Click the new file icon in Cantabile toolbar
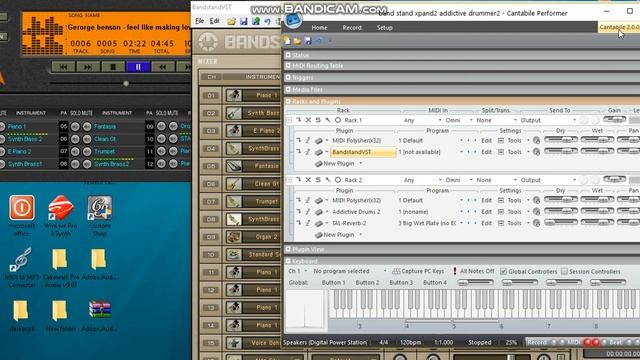The height and width of the screenshot is (360, 640). pyautogui.click(x=288, y=40)
